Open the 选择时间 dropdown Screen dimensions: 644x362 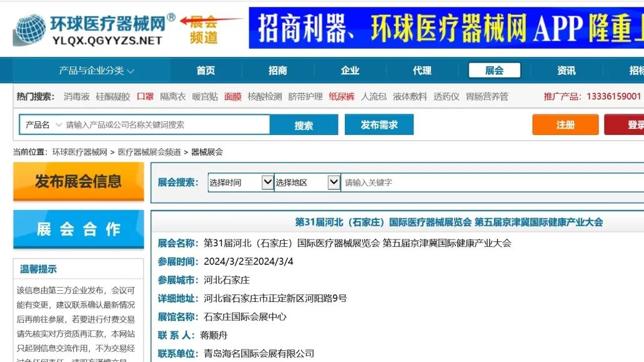point(241,183)
